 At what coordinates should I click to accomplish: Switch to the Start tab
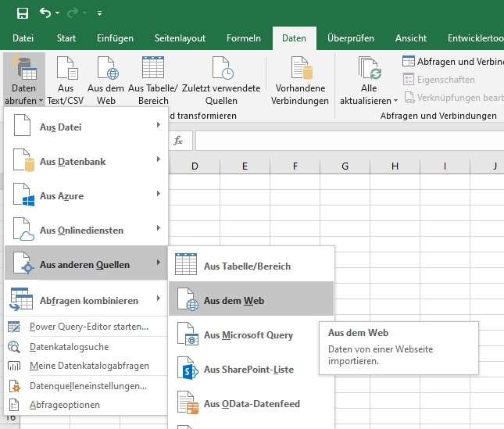tap(66, 38)
